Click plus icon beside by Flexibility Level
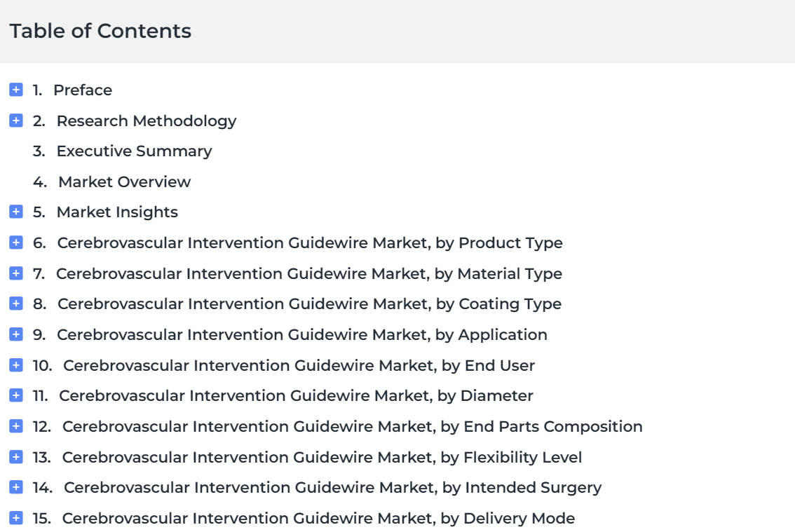795x532 pixels. 16,457
